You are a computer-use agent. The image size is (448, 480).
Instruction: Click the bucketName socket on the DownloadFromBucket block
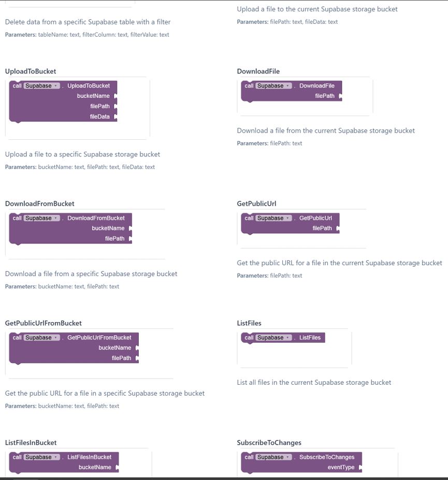click(130, 228)
